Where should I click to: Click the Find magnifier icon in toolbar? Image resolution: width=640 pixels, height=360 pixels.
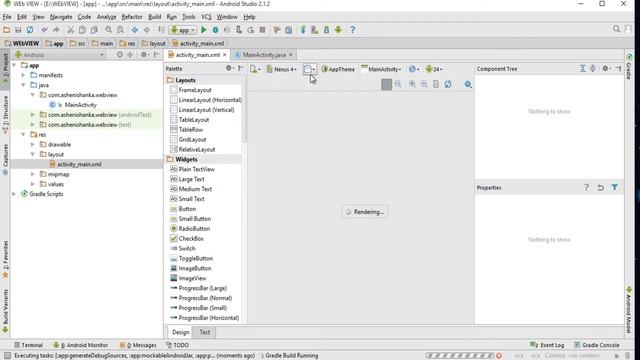[108, 30]
